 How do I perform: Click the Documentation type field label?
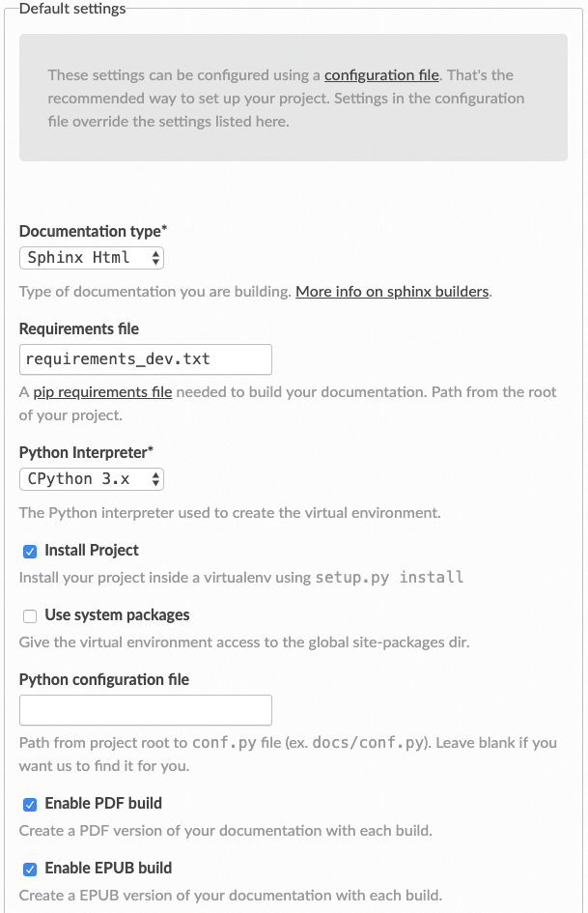click(x=93, y=231)
